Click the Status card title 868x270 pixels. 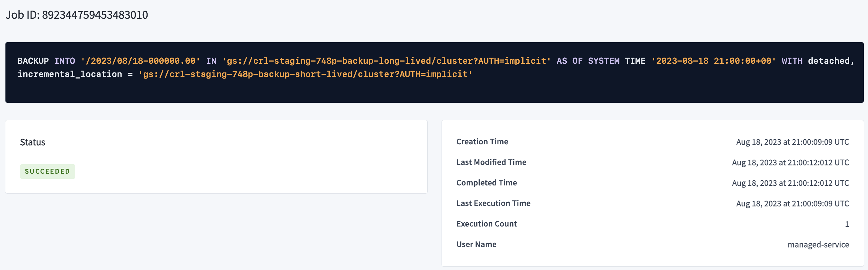tap(33, 142)
